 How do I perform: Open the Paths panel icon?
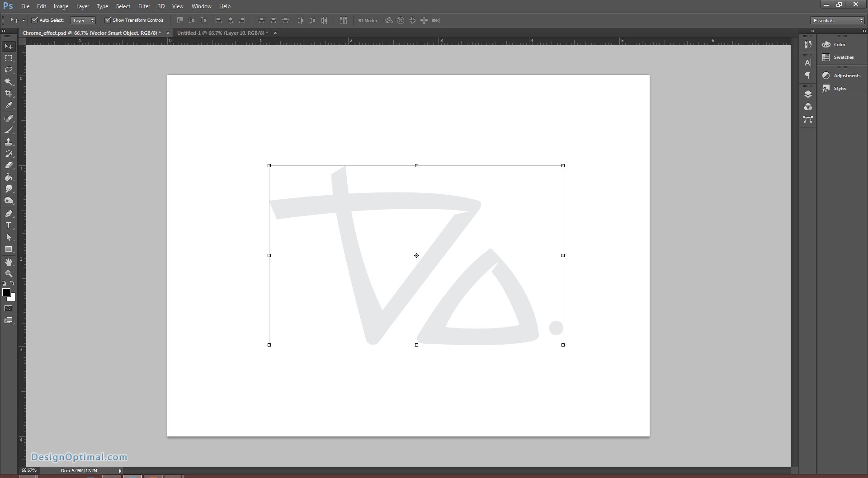(808, 119)
